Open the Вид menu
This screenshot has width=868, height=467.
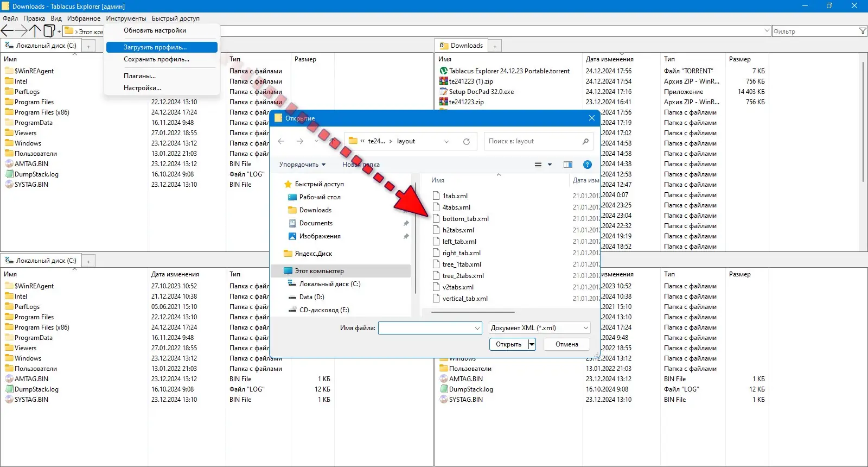click(x=56, y=18)
